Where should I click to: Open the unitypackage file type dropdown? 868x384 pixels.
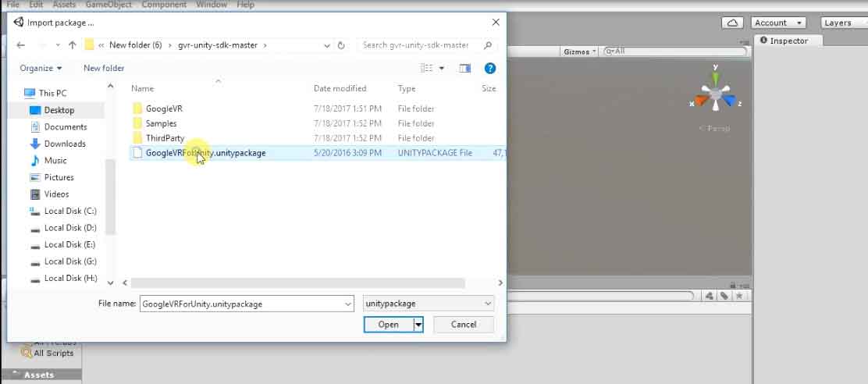click(428, 304)
